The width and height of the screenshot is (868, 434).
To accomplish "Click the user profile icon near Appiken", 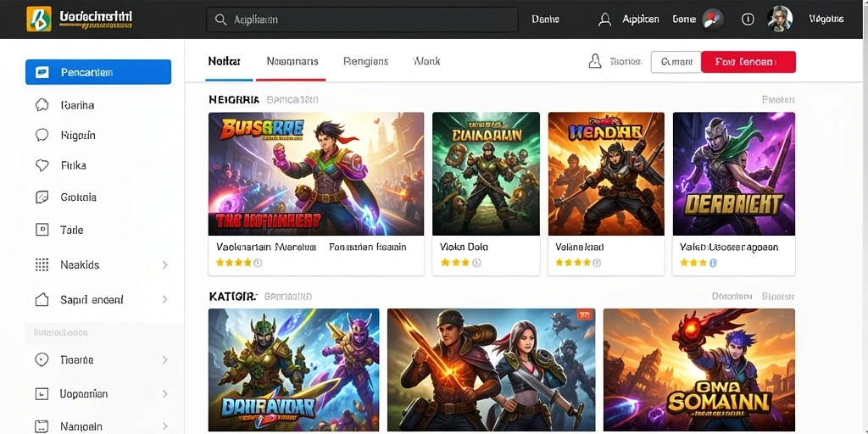I will pos(605,19).
